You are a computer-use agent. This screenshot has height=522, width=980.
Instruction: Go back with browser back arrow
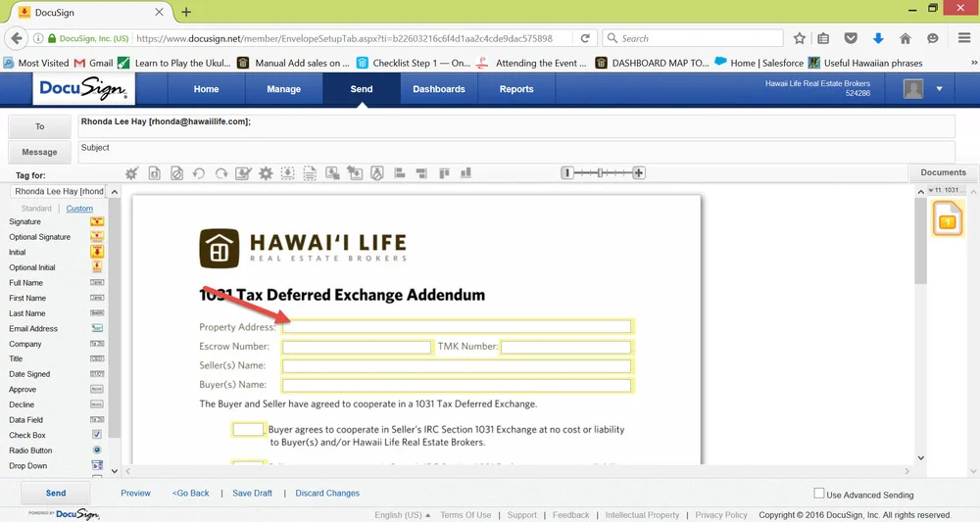[17, 38]
